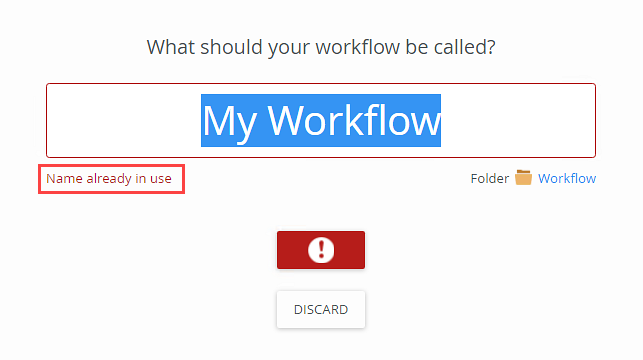
Task: Click the workflow naming question heading
Action: coord(321,47)
